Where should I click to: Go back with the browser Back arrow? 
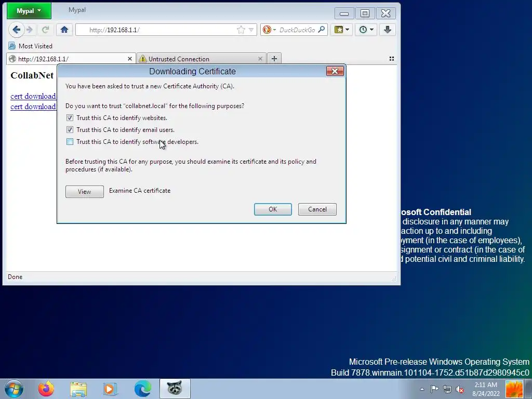coord(16,30)
